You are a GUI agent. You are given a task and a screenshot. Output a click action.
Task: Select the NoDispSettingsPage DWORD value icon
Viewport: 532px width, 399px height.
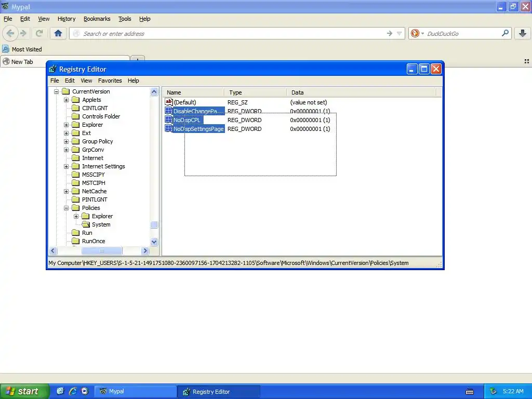(x=169, y=128)
